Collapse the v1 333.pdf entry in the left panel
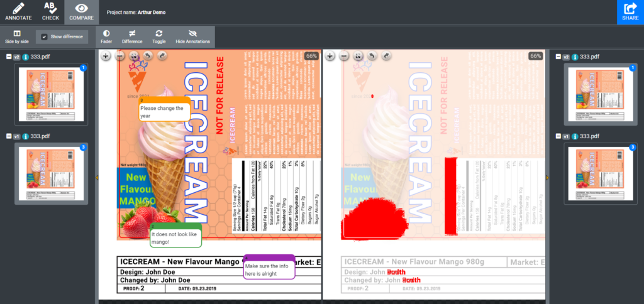This screenshot has width=644, height=304. click(x=9, y=136)
